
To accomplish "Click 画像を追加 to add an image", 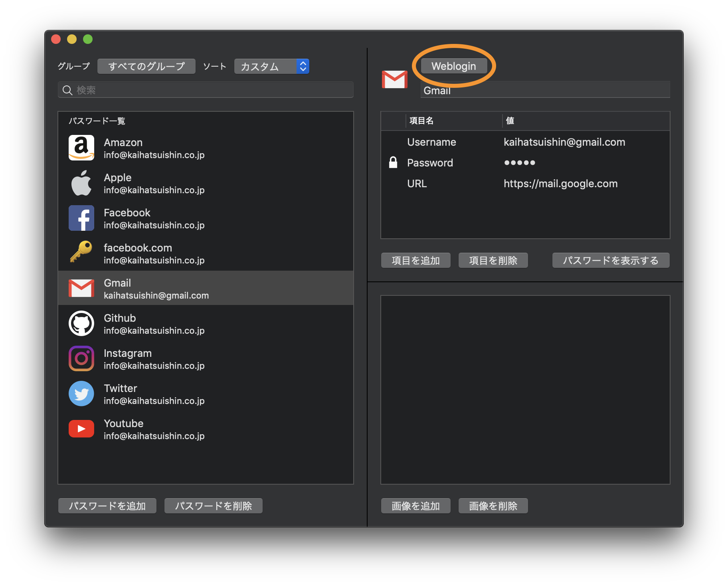I will pyautogui.click(x=416, y=506).
